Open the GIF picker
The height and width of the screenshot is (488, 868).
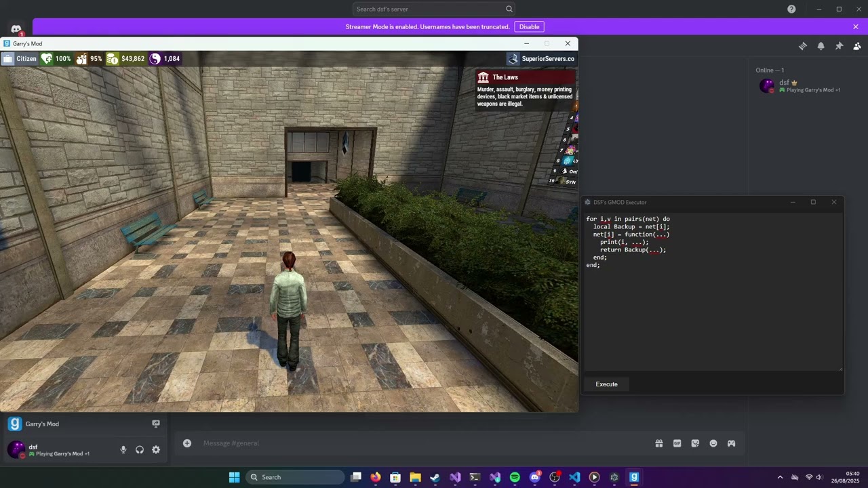[677, 443]
